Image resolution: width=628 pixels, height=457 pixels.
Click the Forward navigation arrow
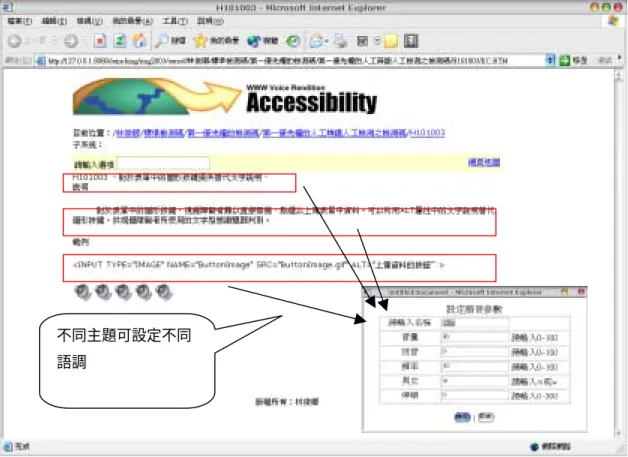click(71, 41)
